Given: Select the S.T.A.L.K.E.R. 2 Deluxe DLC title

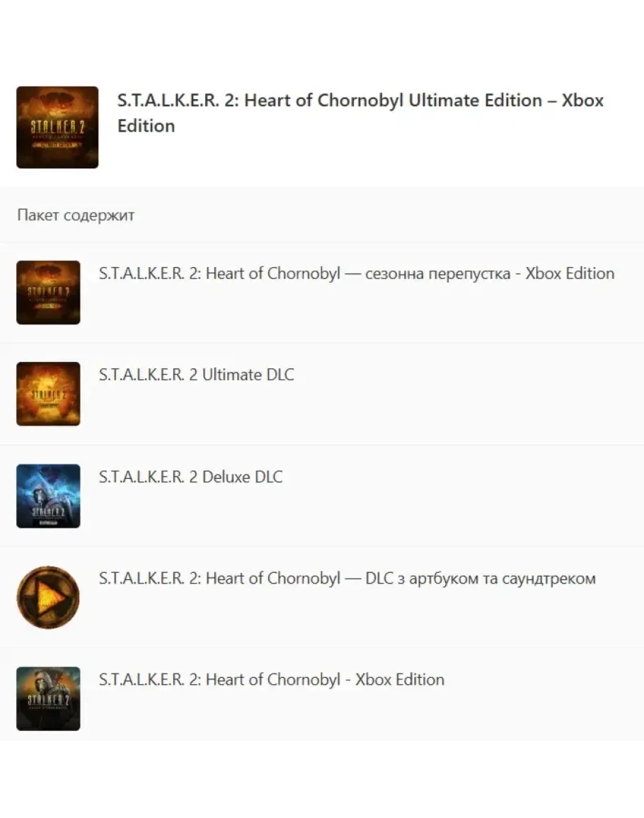Looking at the screenshot, I should coord(191,477).
